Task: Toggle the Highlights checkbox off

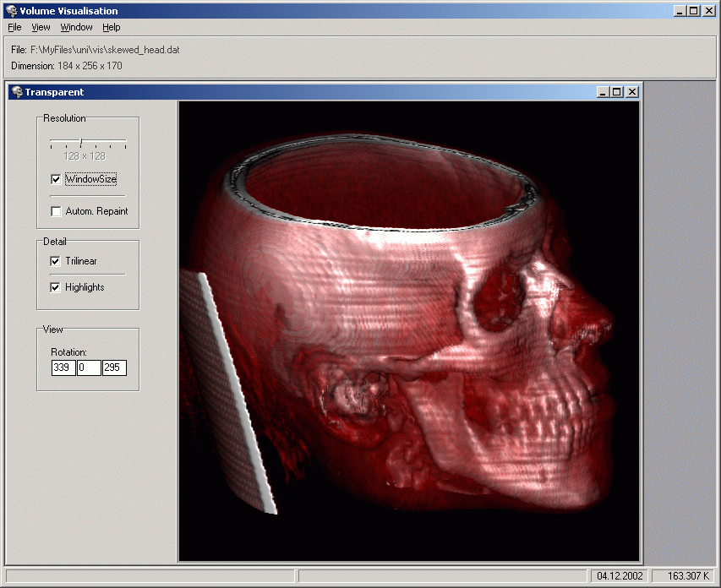Action: 56,287
